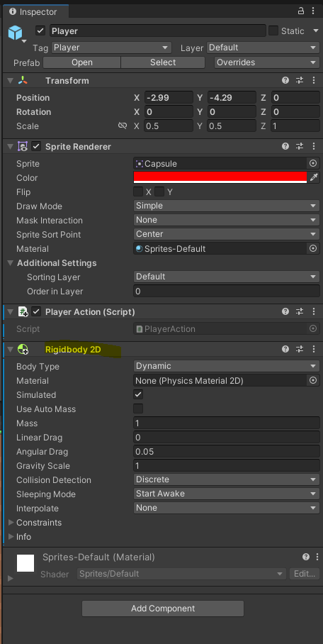323x644 pixels.
Task: Uncheck the Simulated checkbox
Action: [138, 394]
